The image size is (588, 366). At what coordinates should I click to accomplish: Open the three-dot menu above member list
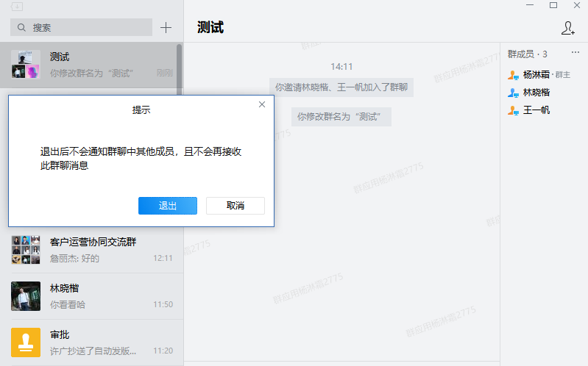pos(575,53)
